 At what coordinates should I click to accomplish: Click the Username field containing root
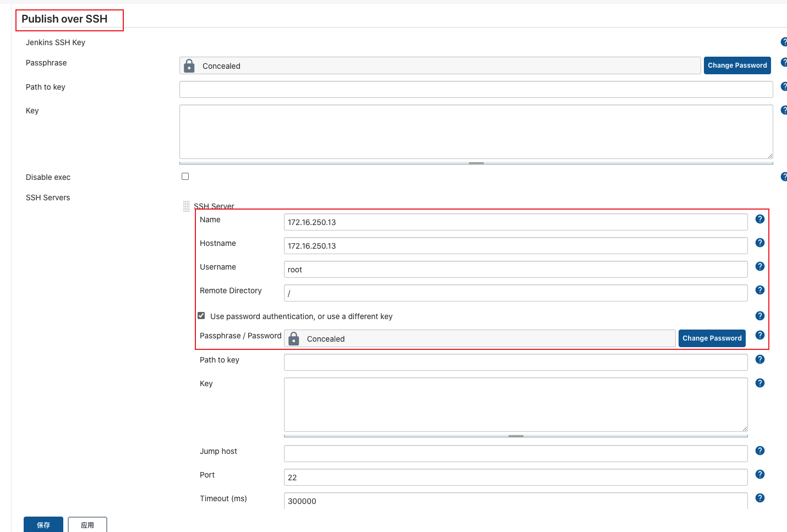(x=516, y=270)
